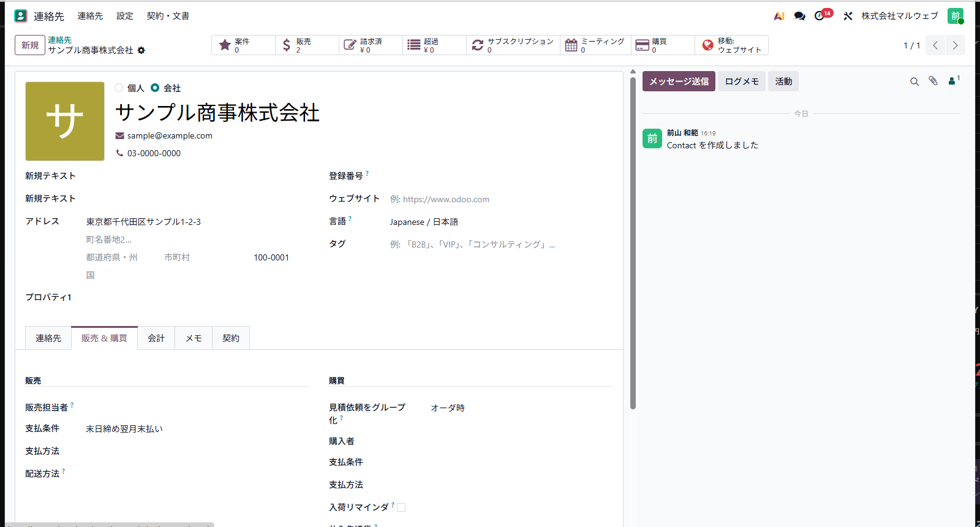Open the 請求済 invoiced stat button

[371, 45]
